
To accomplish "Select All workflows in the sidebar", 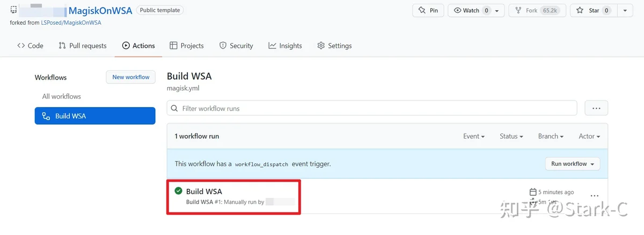I will (62, 96).
